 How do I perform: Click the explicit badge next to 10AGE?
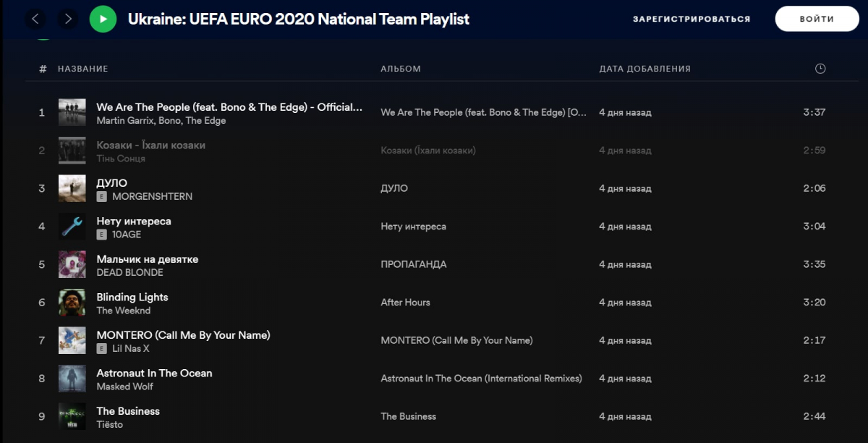[x=102, y=235]
